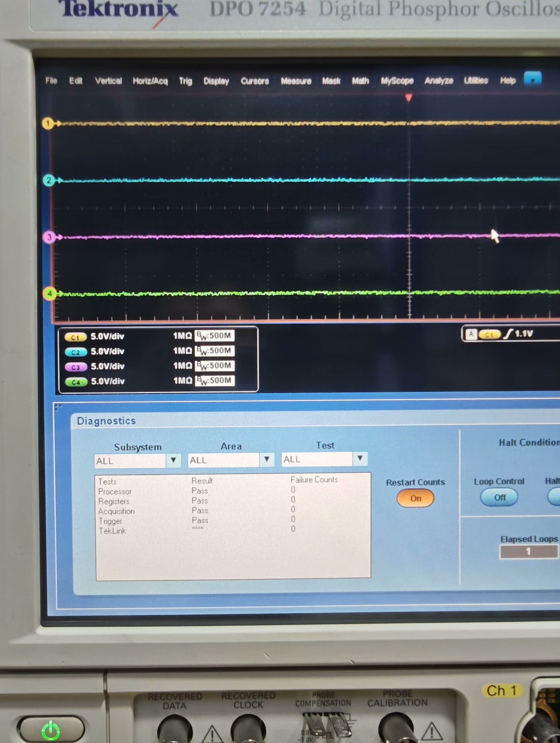
Task: Toggle the Loop Control Off button
Action: tap(499, 497)
